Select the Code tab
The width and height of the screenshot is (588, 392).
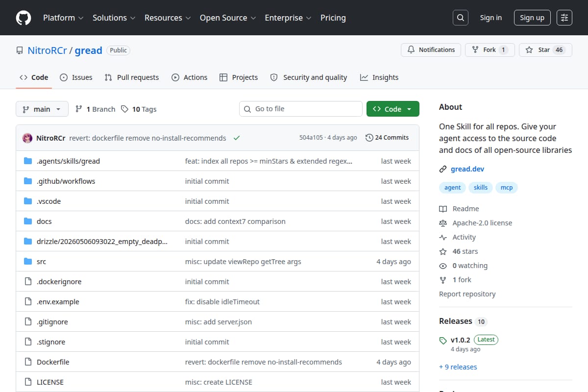pyautogui.click(x=34, y=77)
